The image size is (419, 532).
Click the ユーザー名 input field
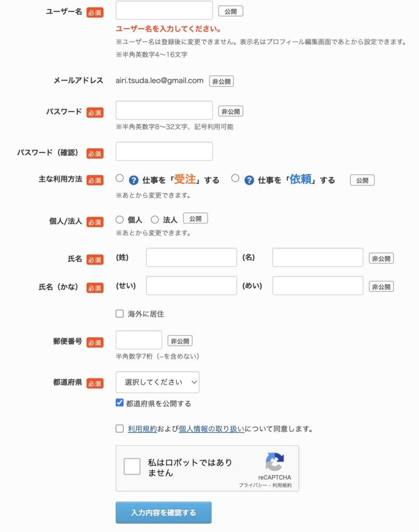point(164,10)
